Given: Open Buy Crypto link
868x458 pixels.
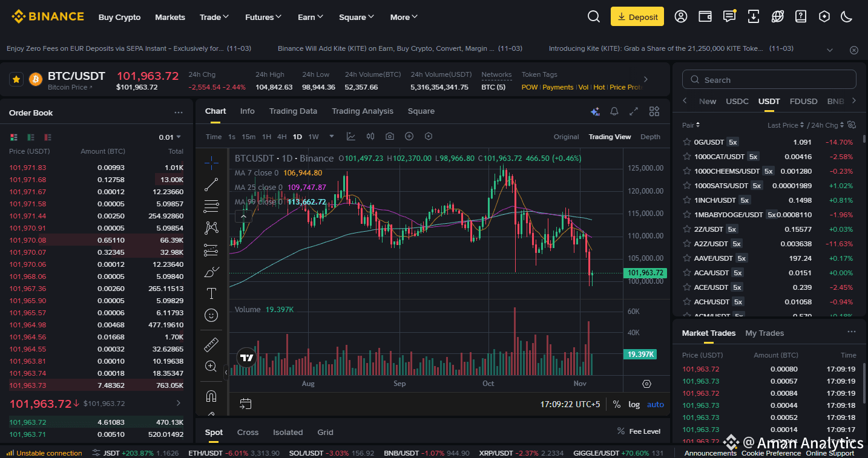Looking at the screenshot, I should (x=119, y=17).
